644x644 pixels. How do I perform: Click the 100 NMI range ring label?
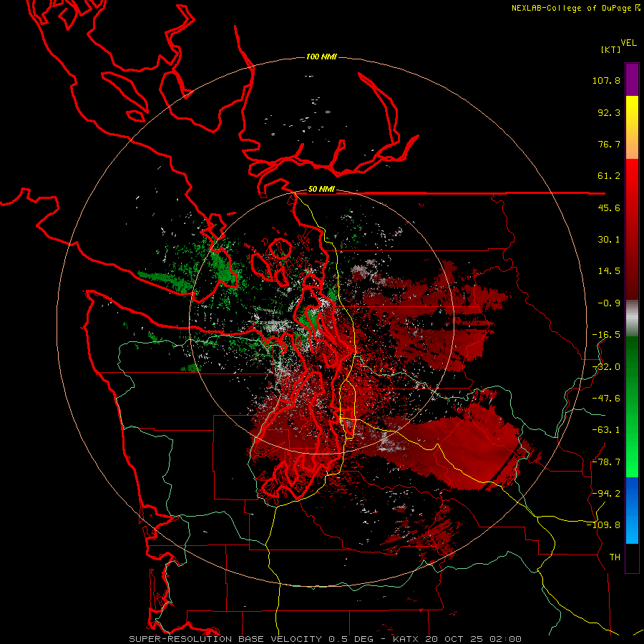tap(321, 57)
